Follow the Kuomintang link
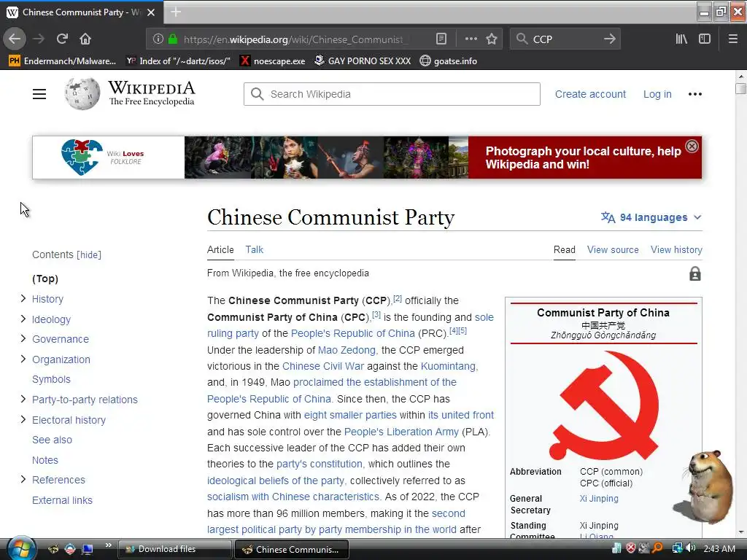Image resolution: width=747 pixels, height=560 pixels. (448, 366)
